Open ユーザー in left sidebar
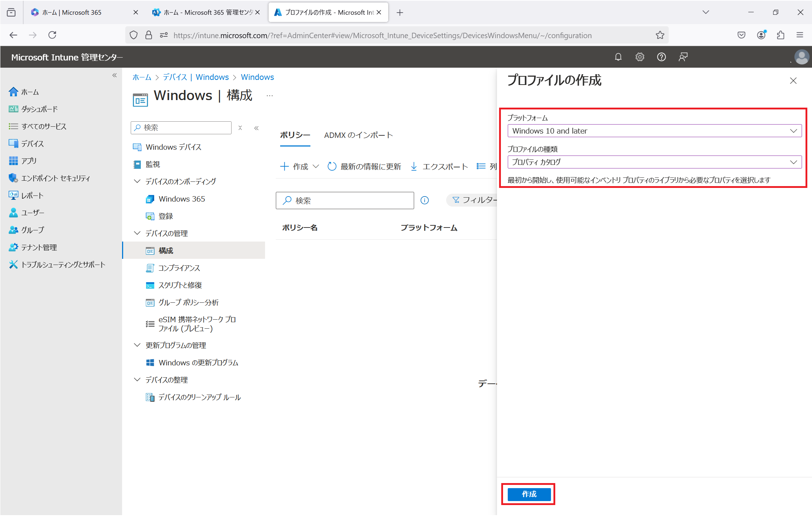 26,213
